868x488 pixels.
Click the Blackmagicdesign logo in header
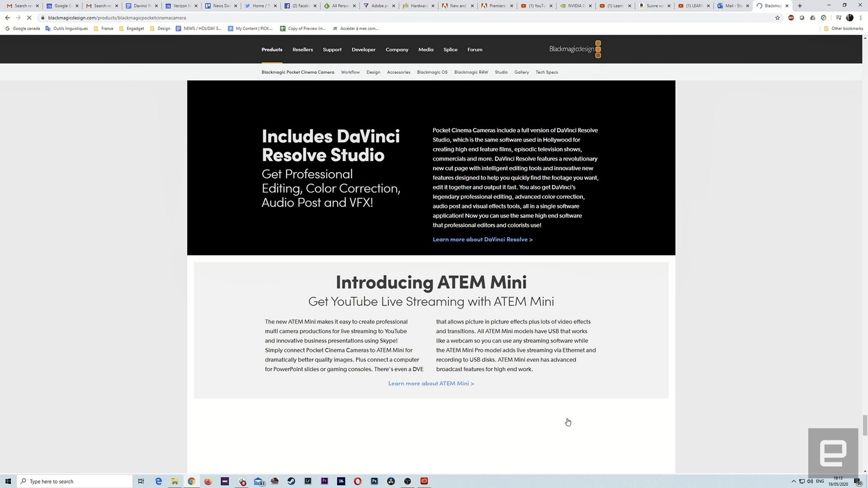click(575, 49)
